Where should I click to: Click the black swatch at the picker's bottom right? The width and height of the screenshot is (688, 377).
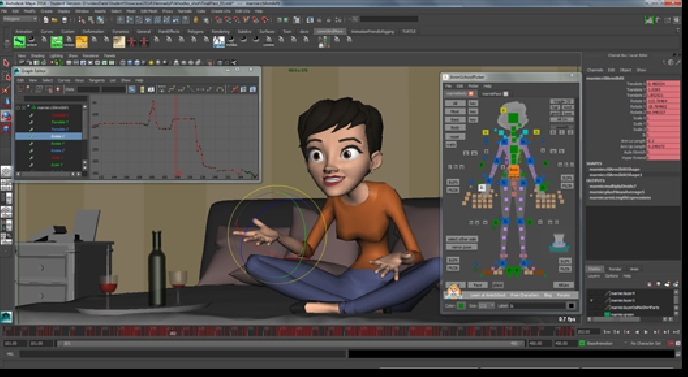(x=571, y=306)
